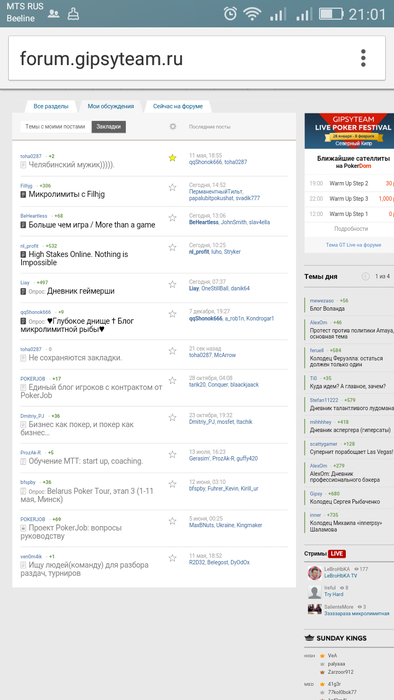
Task: Open the LeBroHbKA TV stream link
Action: point(340,576)
